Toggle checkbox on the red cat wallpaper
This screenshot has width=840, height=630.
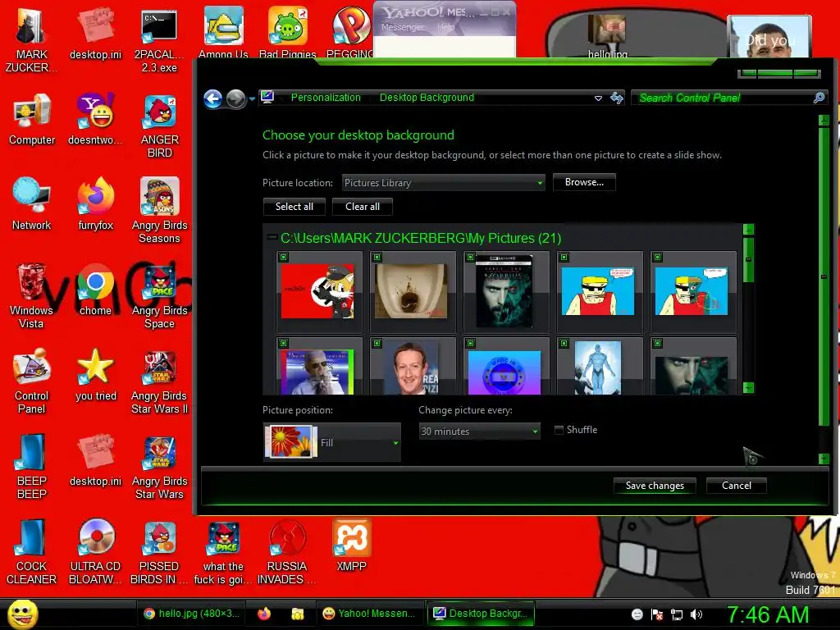pos(284,257)
